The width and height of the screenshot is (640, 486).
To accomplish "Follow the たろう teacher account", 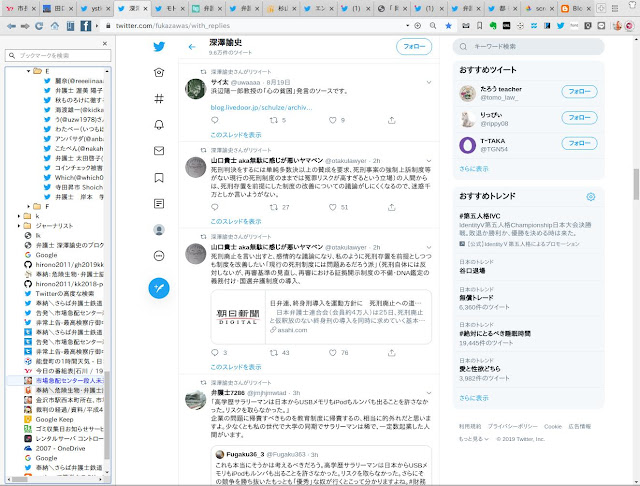I will click(x=579, y=91).
